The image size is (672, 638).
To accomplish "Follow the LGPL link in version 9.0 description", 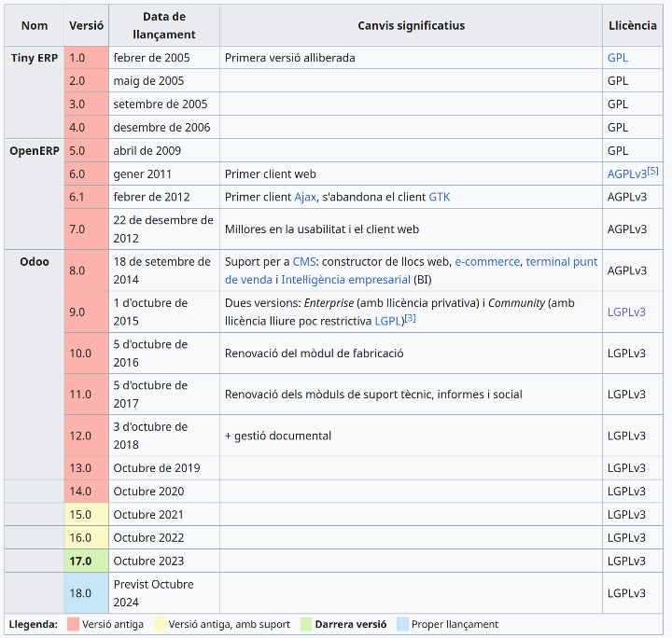I will (389, 321).
